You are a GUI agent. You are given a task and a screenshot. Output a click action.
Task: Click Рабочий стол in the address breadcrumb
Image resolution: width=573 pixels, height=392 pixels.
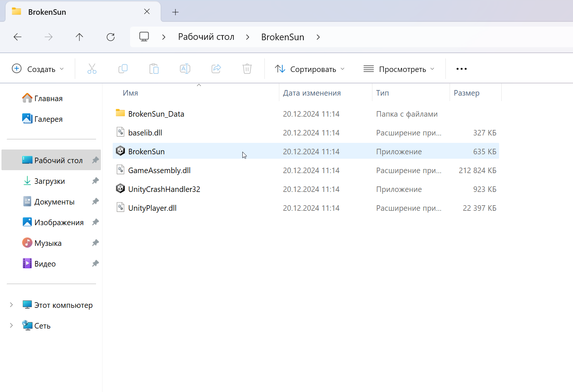pyautogui.click(x=206, y=37)
